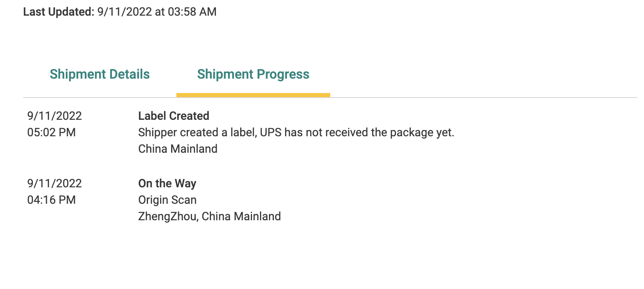Select the Shipment Progress tab
Screen dimensions: 644x289
(253, 75)
